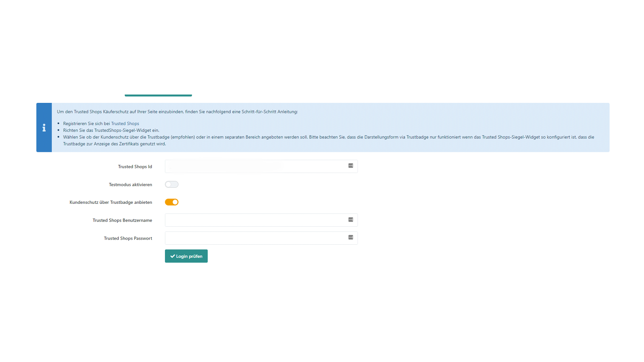Click the Trusted Shops Benutzername label
Viewport: 644px width, 362px height.
point(122,220)
